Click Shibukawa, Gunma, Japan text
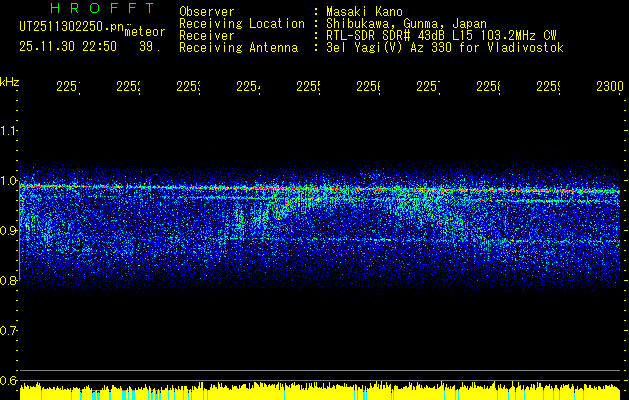This screenshot has height=400, width=629. coord(406,24)
